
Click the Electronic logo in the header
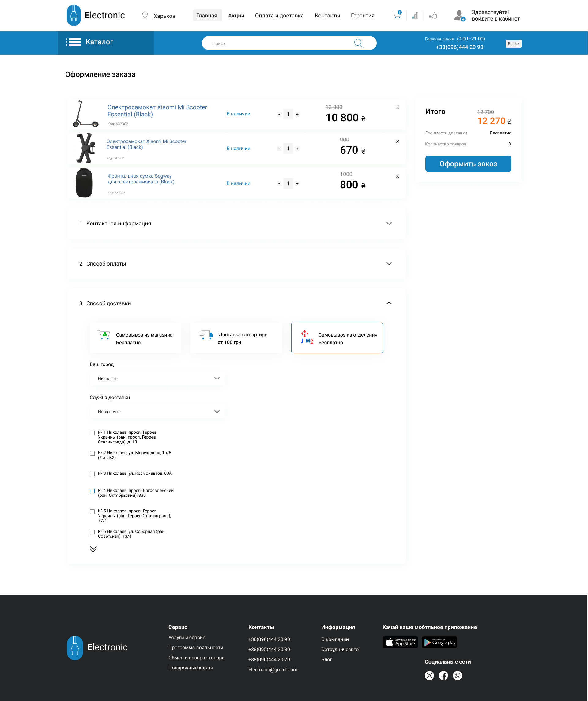tap(96, 15)
